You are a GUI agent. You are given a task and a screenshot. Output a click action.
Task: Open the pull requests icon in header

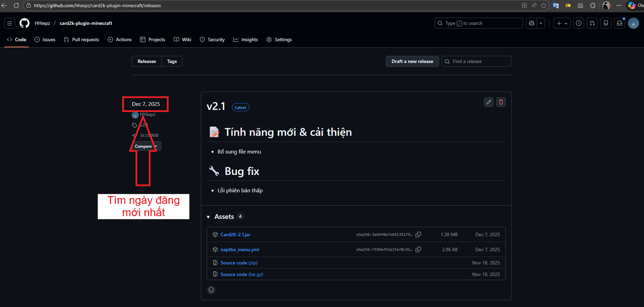(x=592, y=23)
